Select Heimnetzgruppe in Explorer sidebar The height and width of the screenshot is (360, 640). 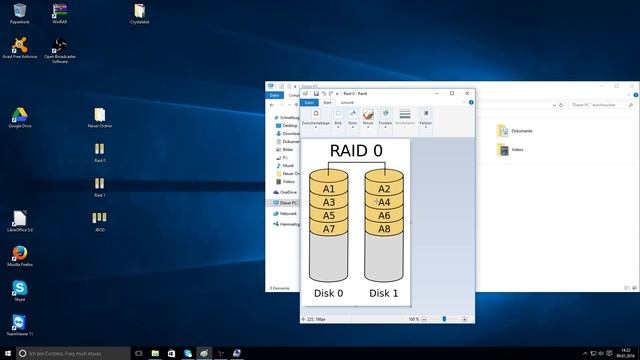click(287, 224)
